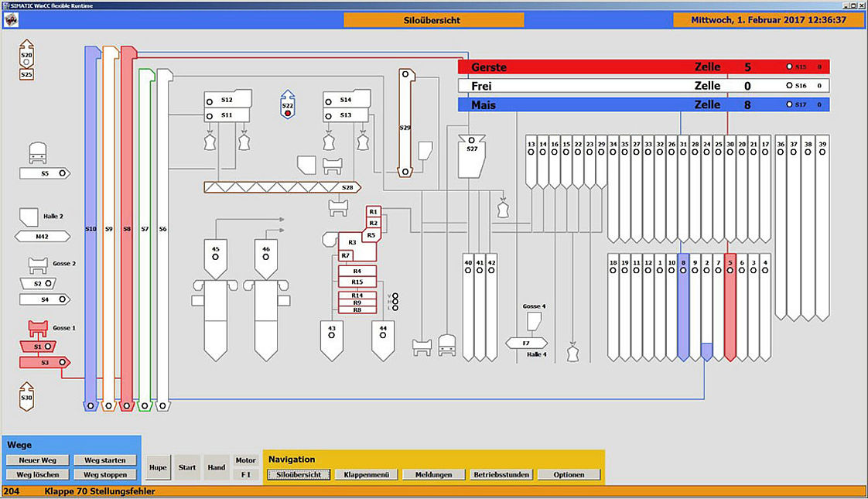Viewport: 868px width, 499px height.
Task: Select the blue S10 elevator column
Action: 91,229
